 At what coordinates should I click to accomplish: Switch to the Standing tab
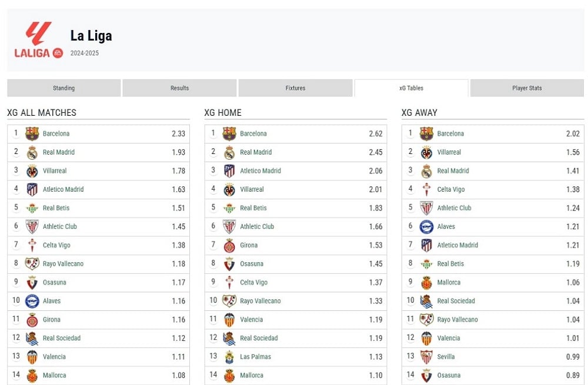[64, 88]
